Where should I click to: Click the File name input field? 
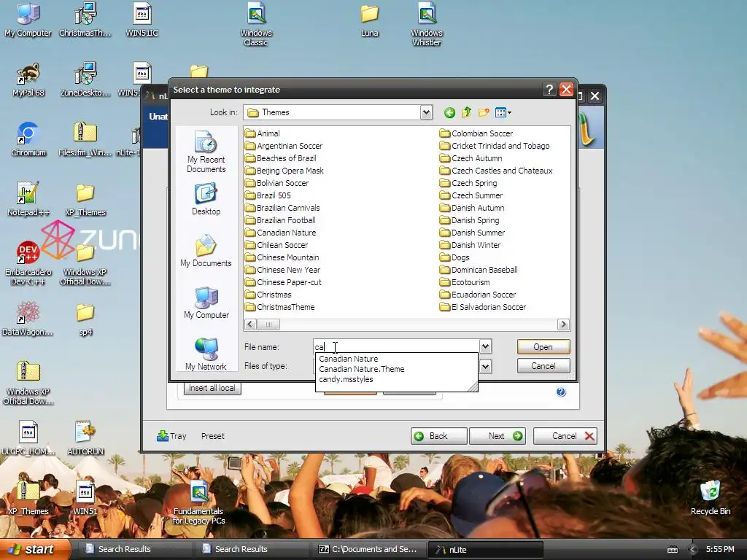396,346
